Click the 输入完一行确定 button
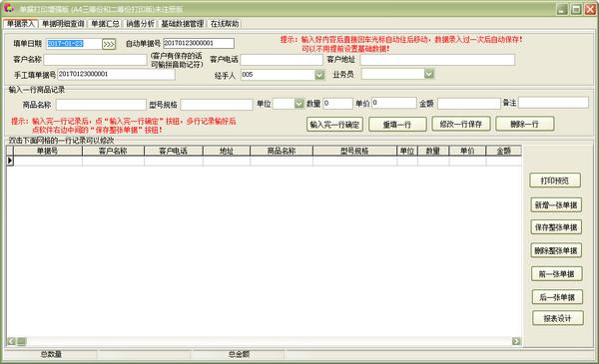 tap(334, 125)
